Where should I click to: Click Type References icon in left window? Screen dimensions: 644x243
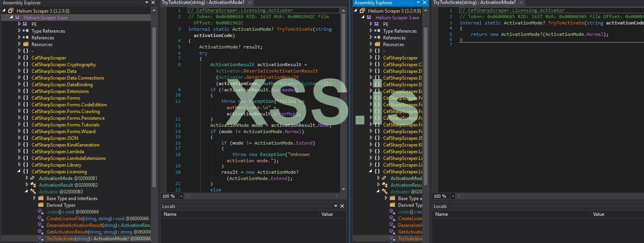click(25, 31)
